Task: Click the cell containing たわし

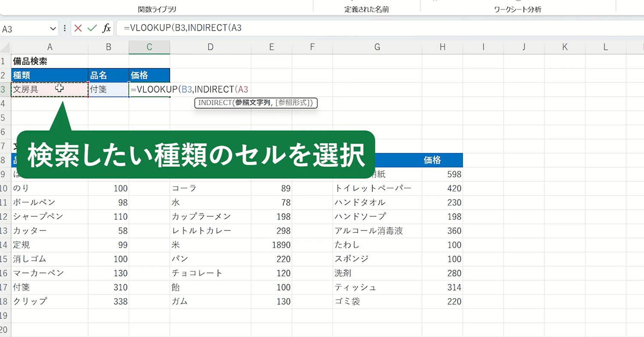Action: click(x=377, y=245)
